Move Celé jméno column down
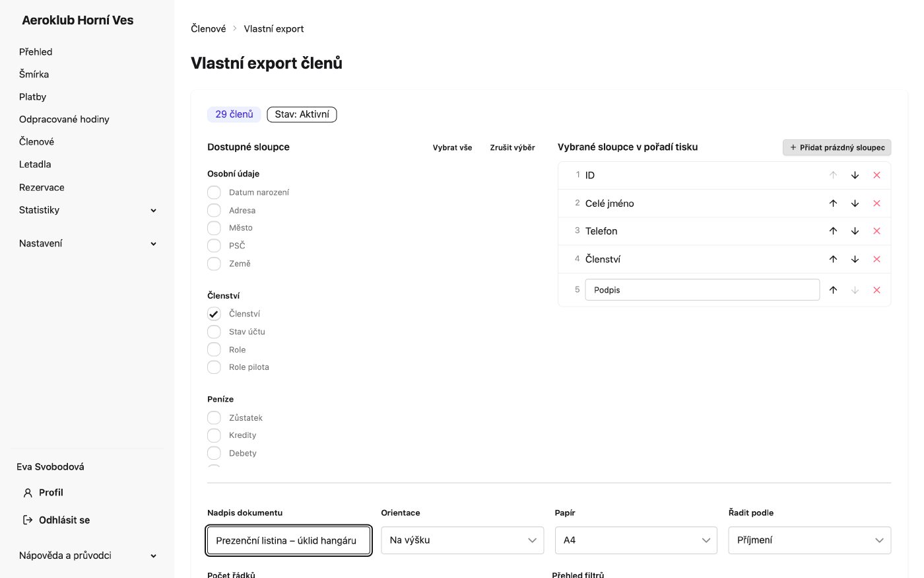This screenshot has height=578, width=924. pyautogui.click(x=855, y=203)
